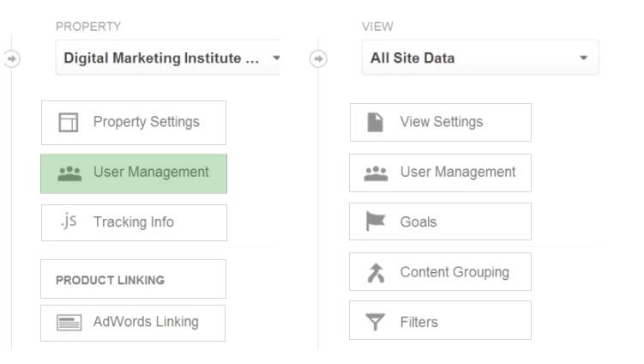Click the View Settings document icon

375,122
